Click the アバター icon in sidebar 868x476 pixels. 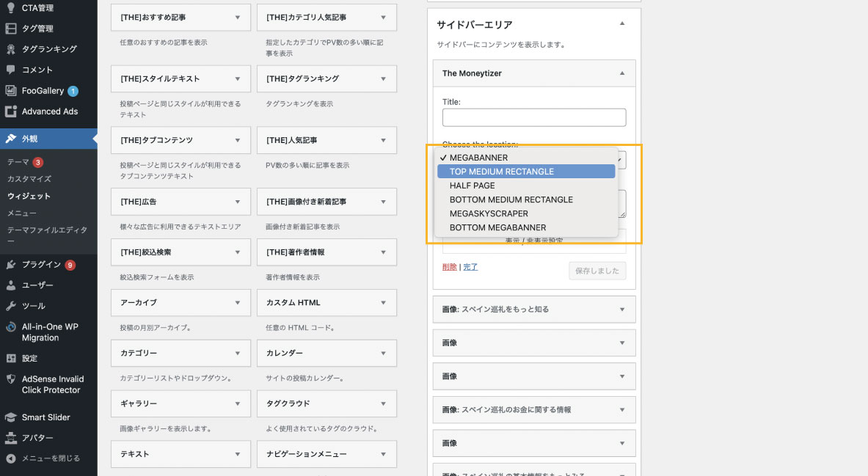click(10, 438)
